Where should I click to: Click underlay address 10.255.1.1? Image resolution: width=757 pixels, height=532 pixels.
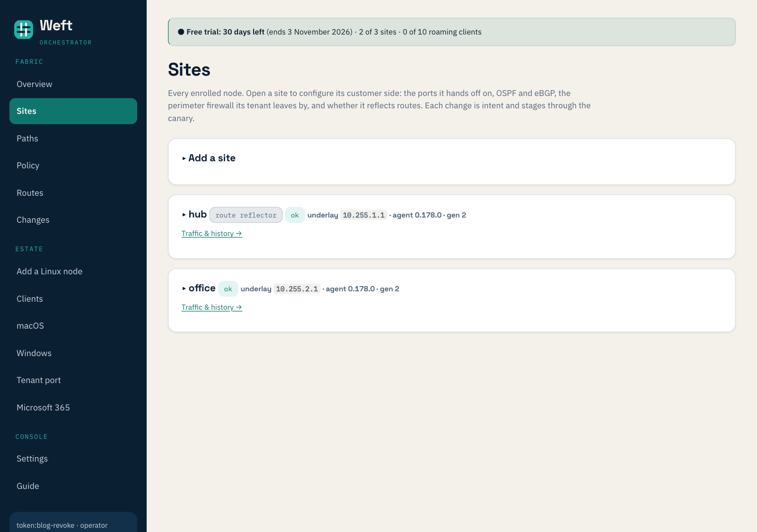(x=364, y=215)
